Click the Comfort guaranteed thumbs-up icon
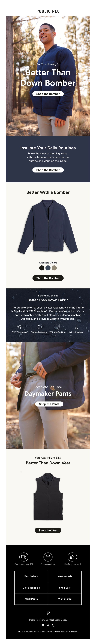Screen dimensions: 96x644 click(72, 557)
